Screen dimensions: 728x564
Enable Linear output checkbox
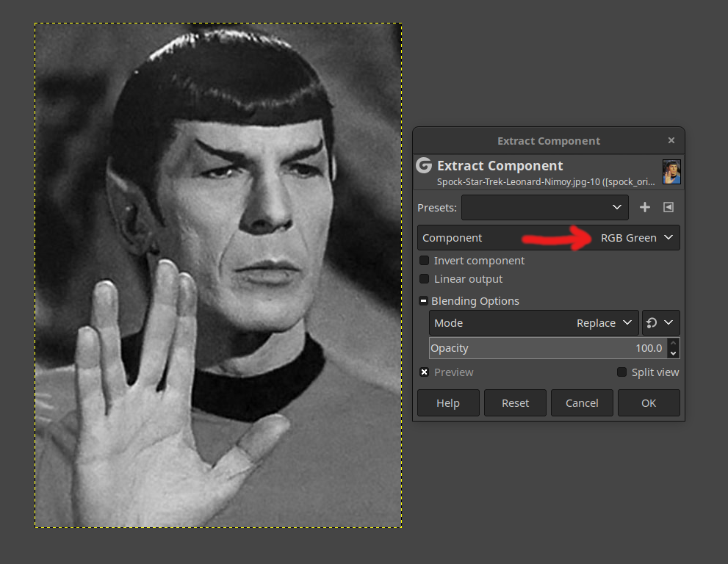click(424, 279)
